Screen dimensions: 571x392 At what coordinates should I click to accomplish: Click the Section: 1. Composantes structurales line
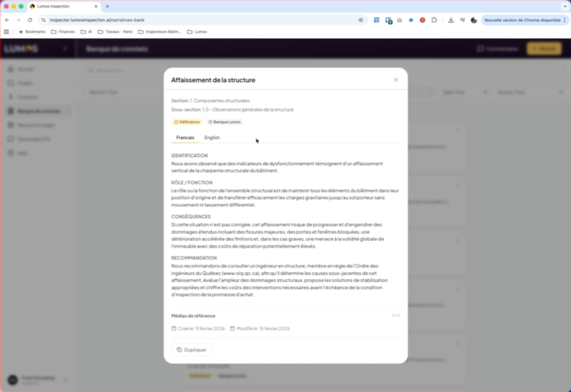click(211, 100)
